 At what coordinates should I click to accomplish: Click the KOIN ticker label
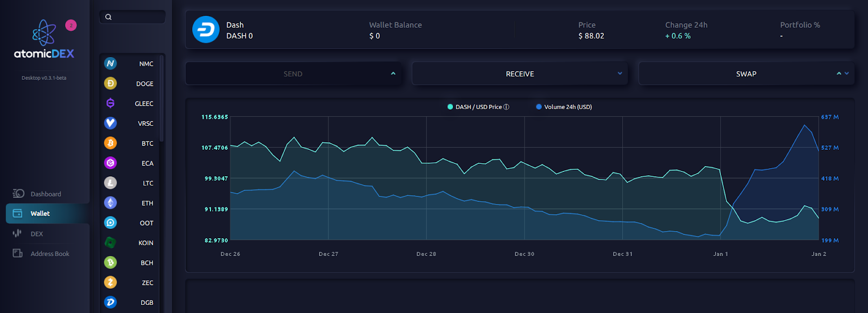(x=146, y=242)
